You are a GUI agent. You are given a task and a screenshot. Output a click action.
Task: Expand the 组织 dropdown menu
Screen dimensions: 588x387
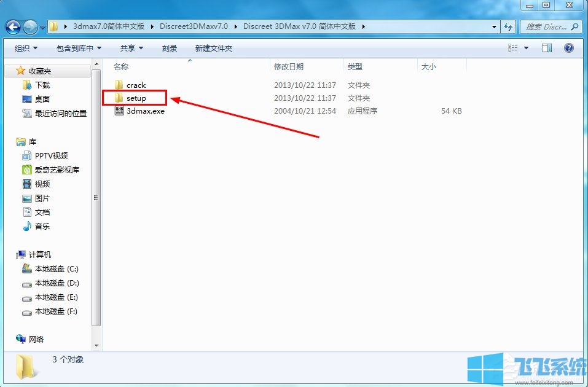click(26, 49)
